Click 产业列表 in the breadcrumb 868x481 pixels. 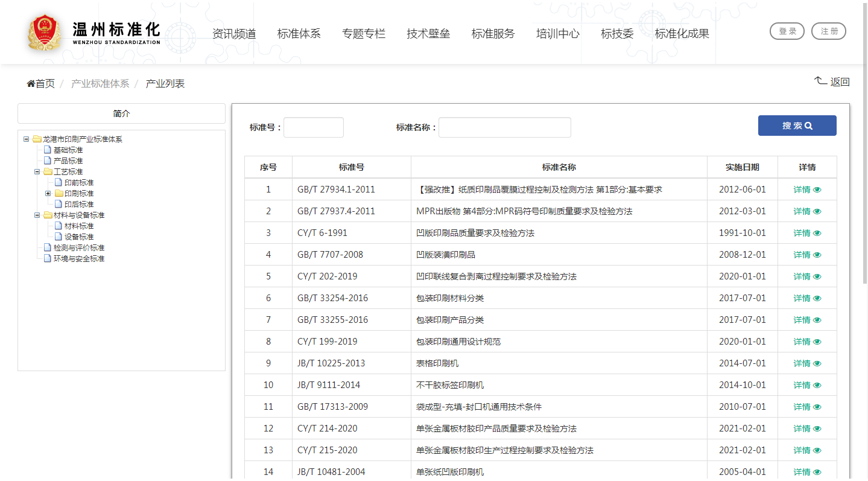click(165, 84)
